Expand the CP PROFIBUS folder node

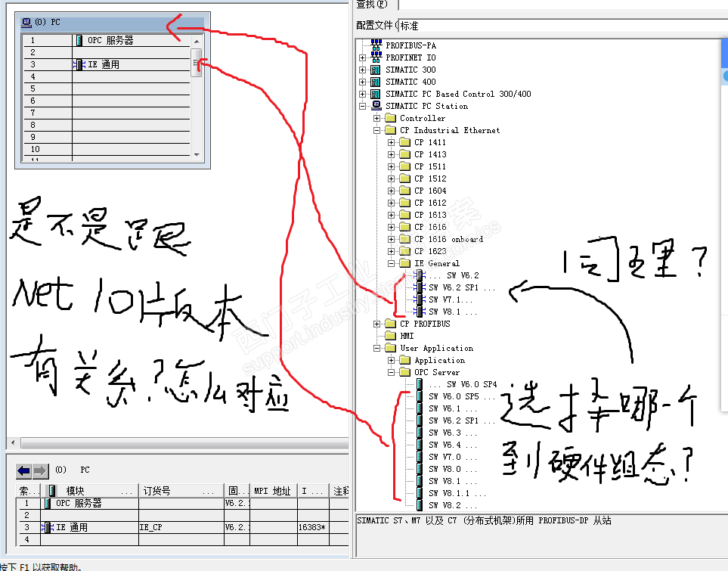tap(377, 324)
